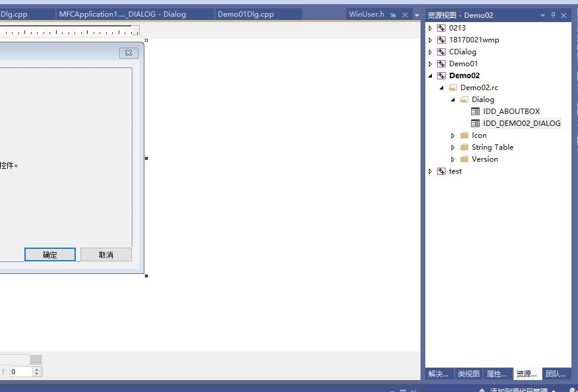Select the Demo02 project icon
The height and width of the screenshot is (392, 578).
[x=441, y=76]
